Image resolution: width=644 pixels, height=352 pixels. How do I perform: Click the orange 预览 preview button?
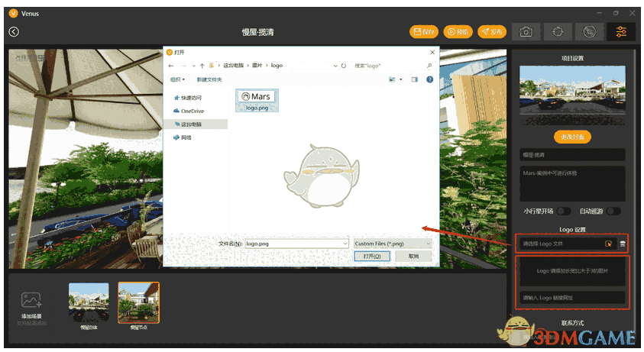458,31
